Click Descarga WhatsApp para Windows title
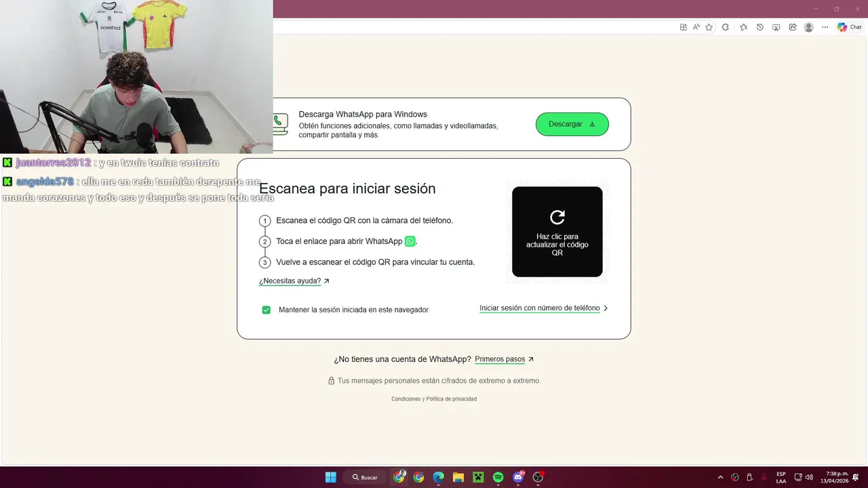 pyautogui.click(x=363, y=115)
